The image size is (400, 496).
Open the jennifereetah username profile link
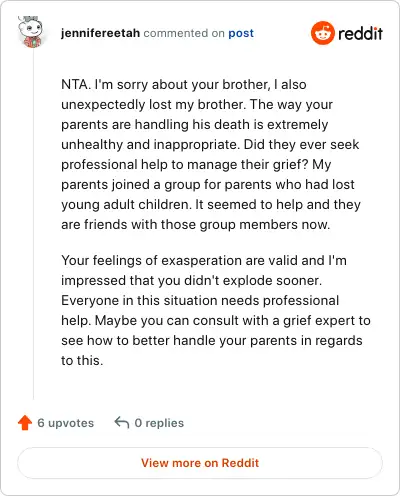coord(100,33)
